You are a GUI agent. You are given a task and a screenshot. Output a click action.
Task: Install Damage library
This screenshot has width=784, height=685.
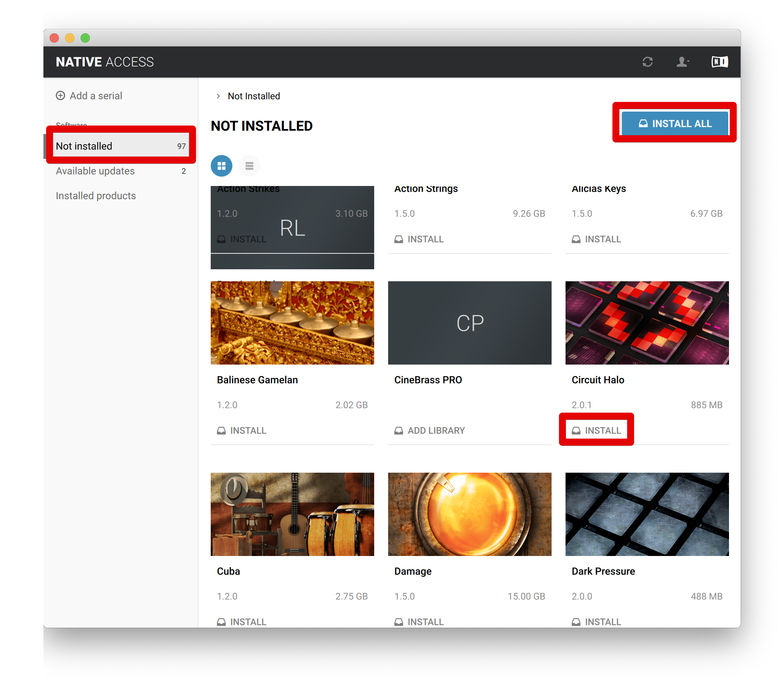pyautogui.click(x=419, y=621)
